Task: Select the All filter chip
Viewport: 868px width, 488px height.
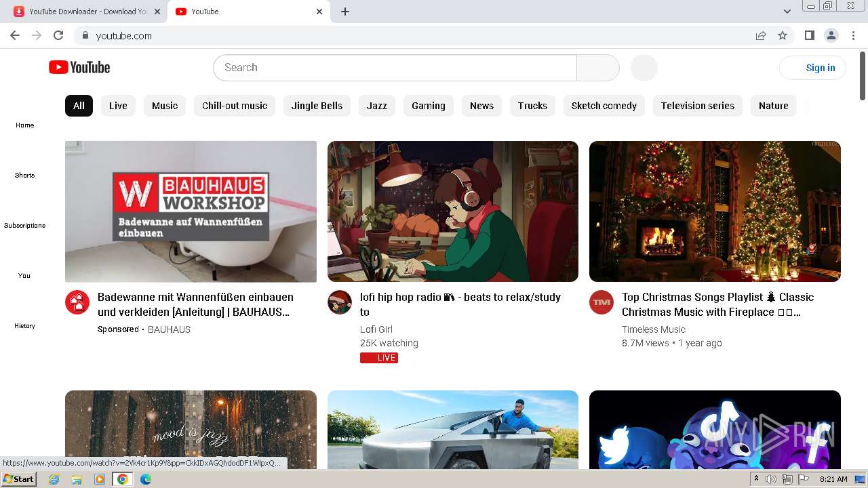Action: click(79, 106)
